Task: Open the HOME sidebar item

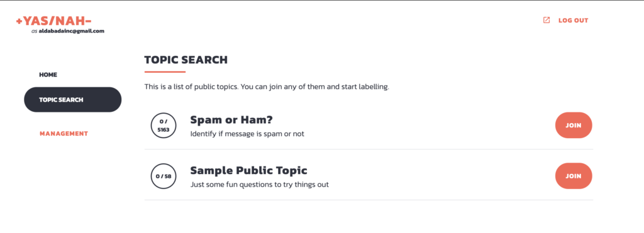Action: tap(48, 75)
